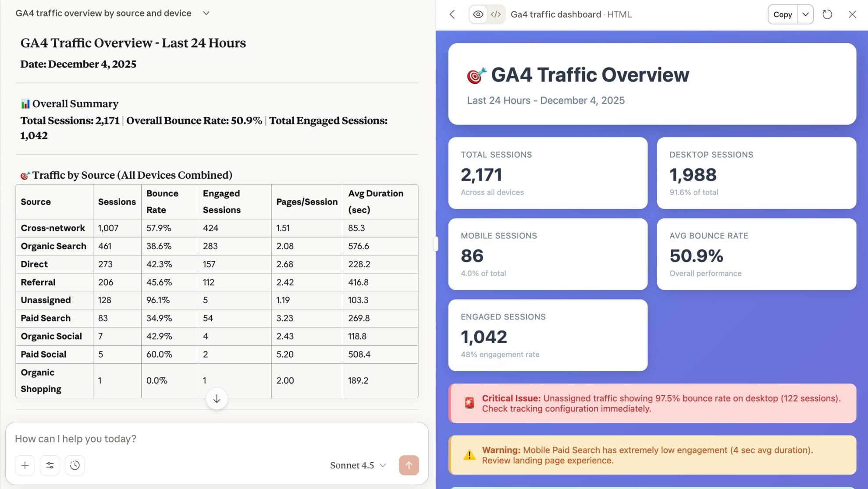Switch artifact to code view
Screen dimensions: 868x489
(x=496, y=14)
